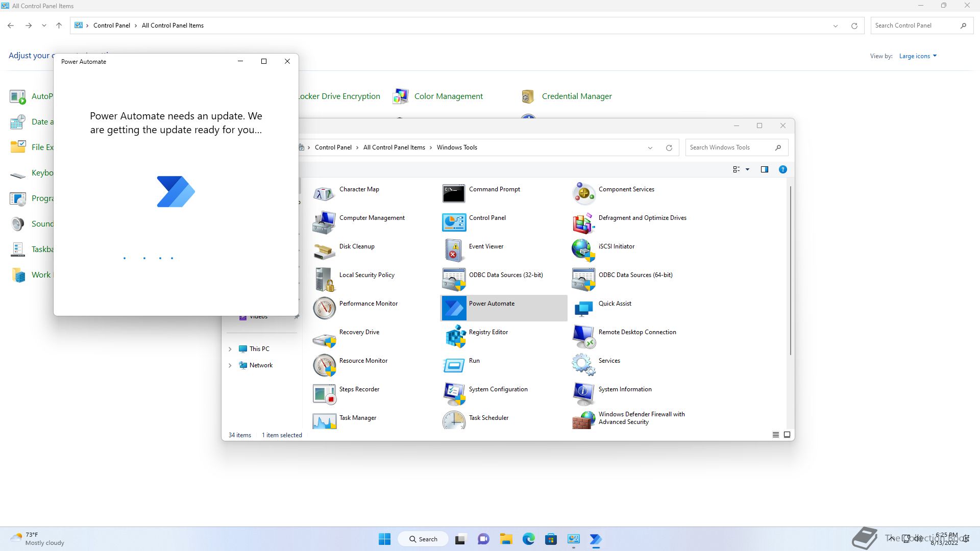Select Task Scheduler clock icon
980x551 pixels.
click(x=454, y=420)
